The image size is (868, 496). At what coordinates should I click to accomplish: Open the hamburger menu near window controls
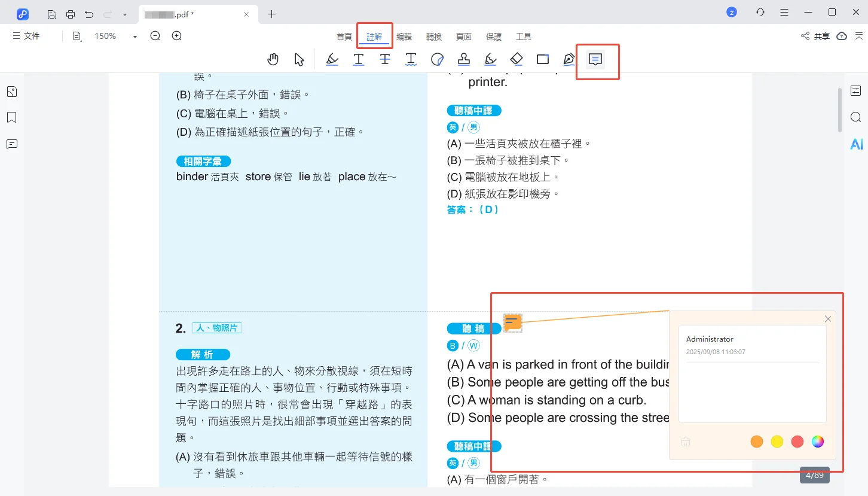tap(784, 12)
